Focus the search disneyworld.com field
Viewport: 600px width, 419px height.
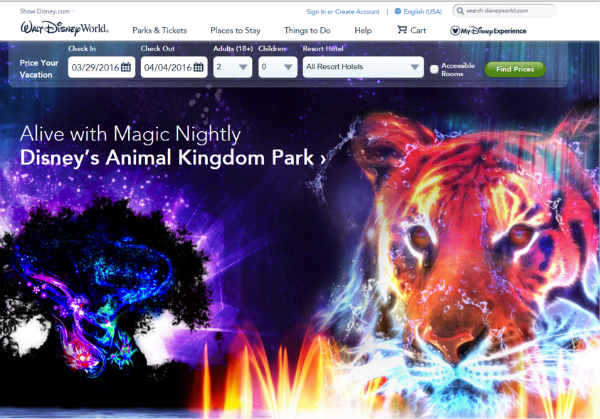click(504, 11)
